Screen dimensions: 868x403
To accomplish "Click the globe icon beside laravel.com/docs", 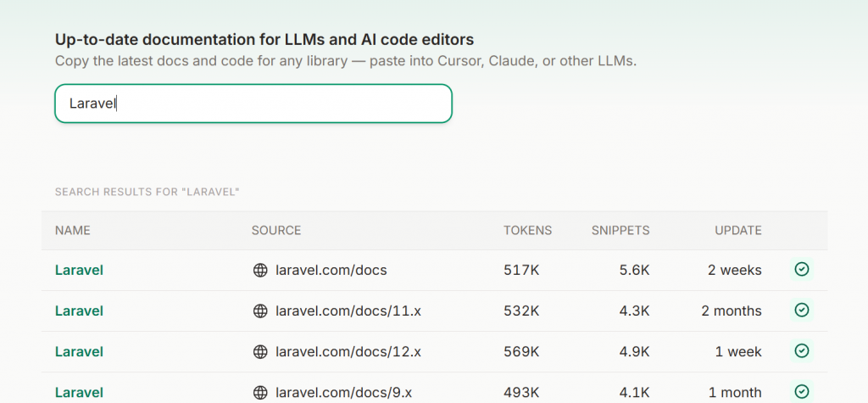I will (260, 271).
